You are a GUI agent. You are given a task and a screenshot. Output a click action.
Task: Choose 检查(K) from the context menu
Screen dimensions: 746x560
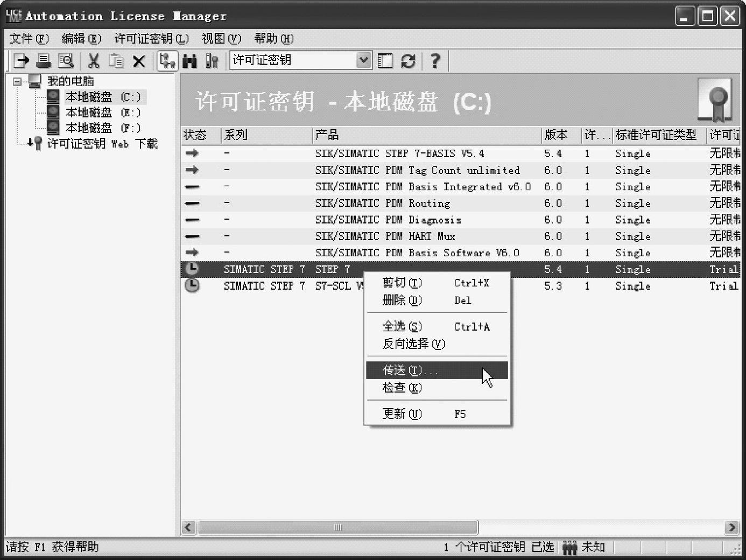[x=437, y=388]
